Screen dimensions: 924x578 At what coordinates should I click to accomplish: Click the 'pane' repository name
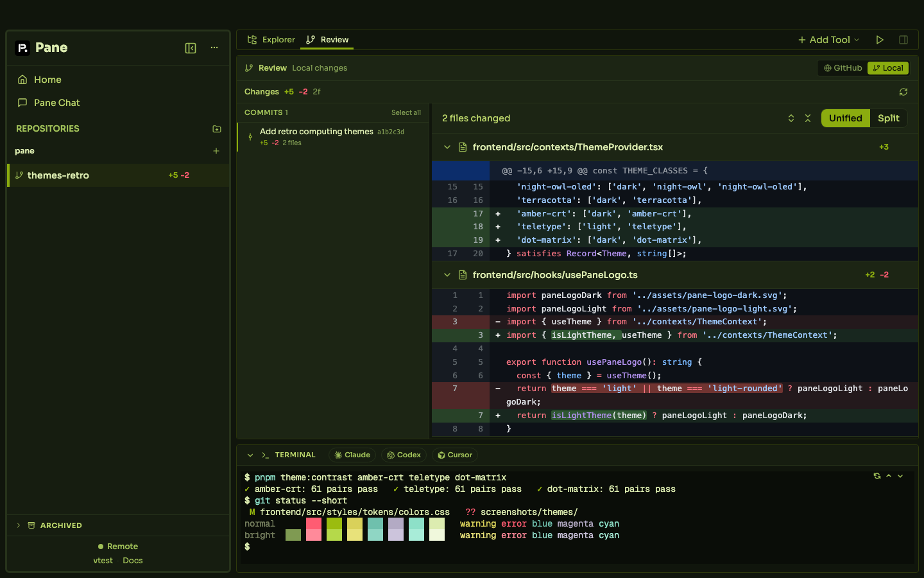click(x=24, y=151)
